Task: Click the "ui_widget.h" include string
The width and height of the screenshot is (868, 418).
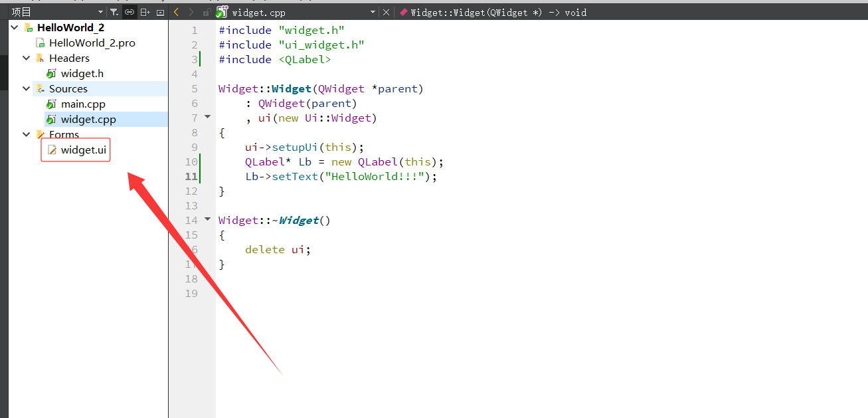Action: 321,45
